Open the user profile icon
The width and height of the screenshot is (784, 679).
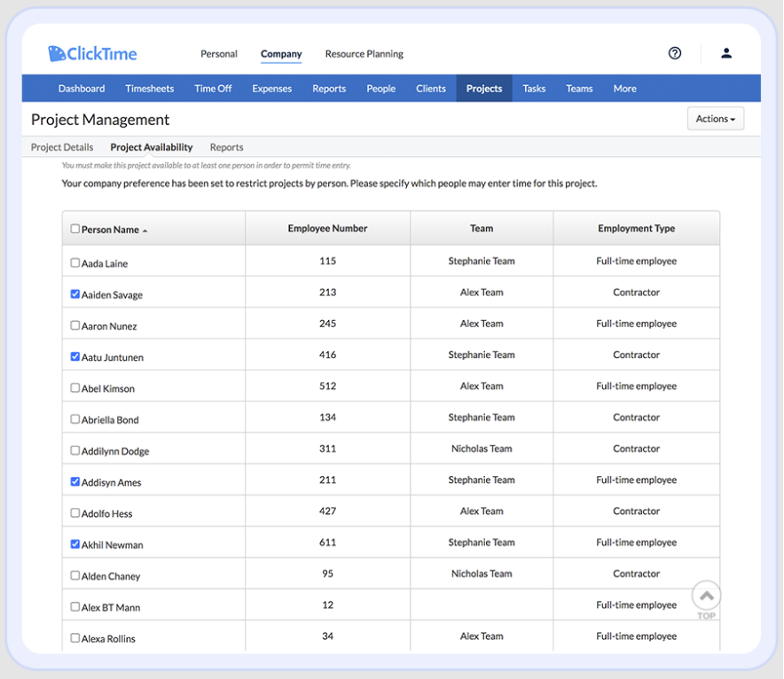726,53
